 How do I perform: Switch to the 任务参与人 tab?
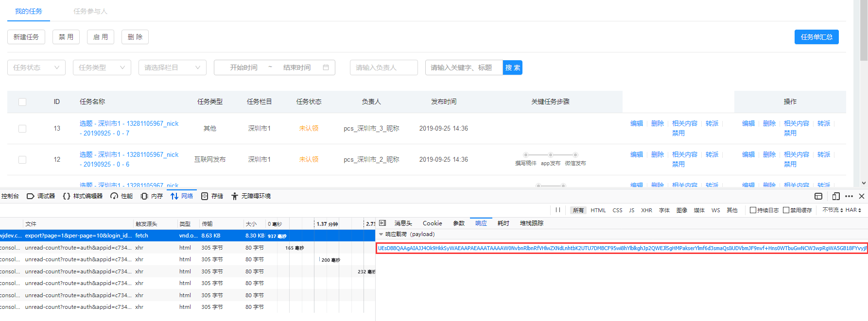point(90,11)
